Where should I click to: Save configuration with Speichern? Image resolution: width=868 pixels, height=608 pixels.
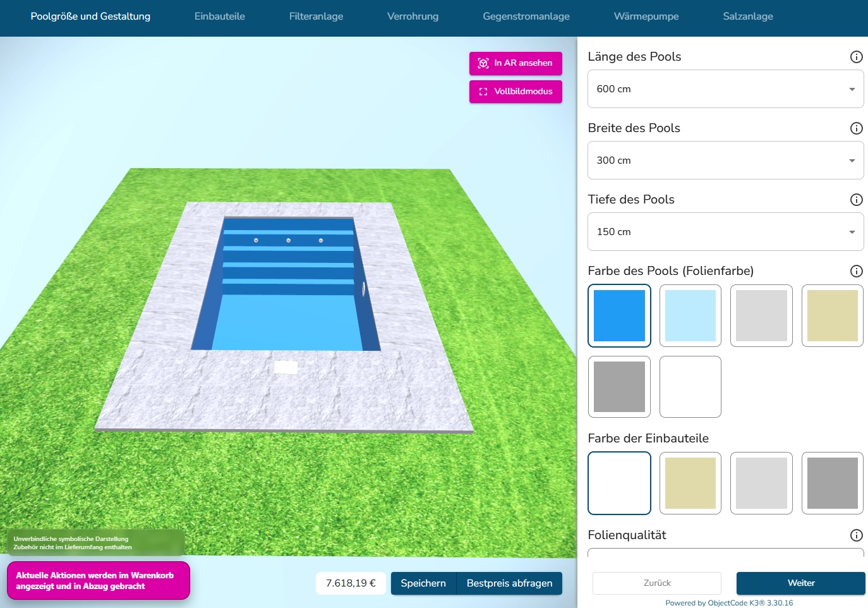tap(423, 583)
